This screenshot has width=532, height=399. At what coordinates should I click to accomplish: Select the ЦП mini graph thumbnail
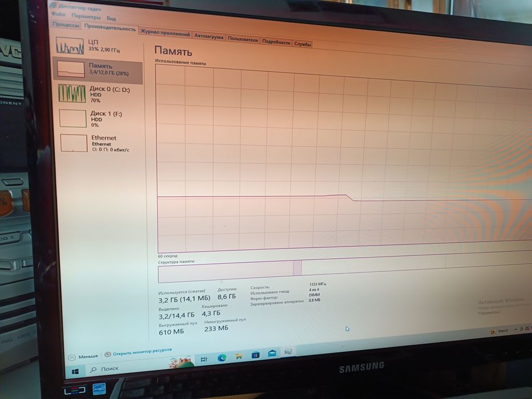70,46
